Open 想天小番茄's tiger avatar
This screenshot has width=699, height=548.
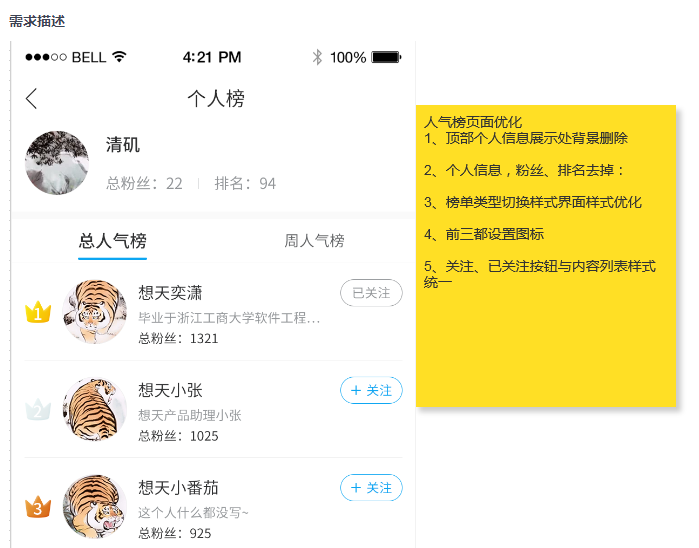(x=95, y=507)
